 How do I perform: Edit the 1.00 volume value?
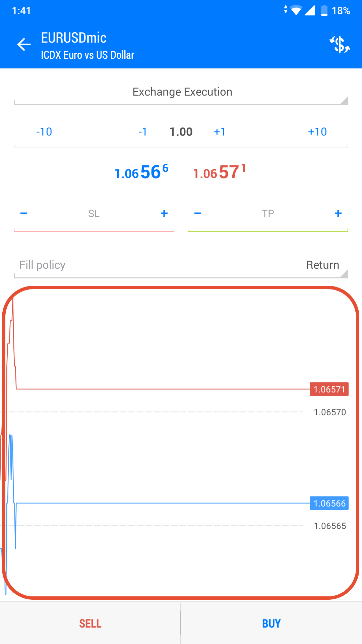pyautogui.click(x=181, y=132)
